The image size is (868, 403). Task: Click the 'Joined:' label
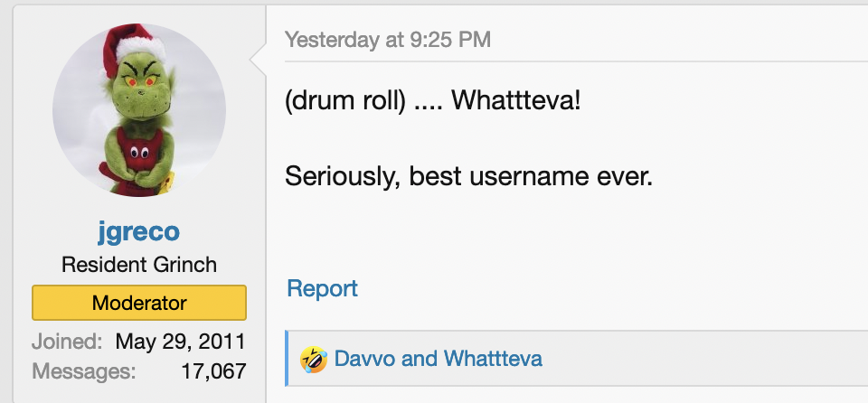(x=67, y=341)
